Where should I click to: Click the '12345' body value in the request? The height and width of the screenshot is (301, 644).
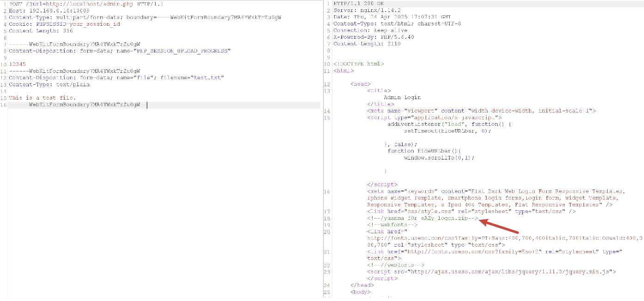click(17, 65)
